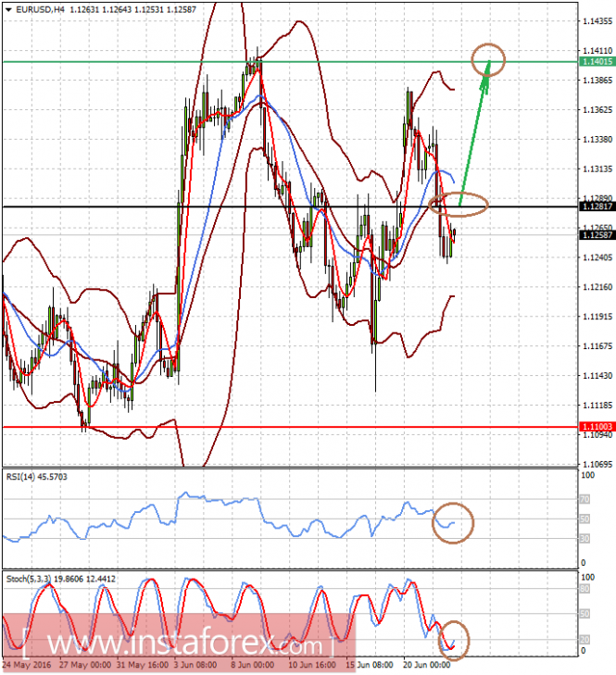
Task: Click the 1.12160 price scale value
Action: (x=597, y=287)
